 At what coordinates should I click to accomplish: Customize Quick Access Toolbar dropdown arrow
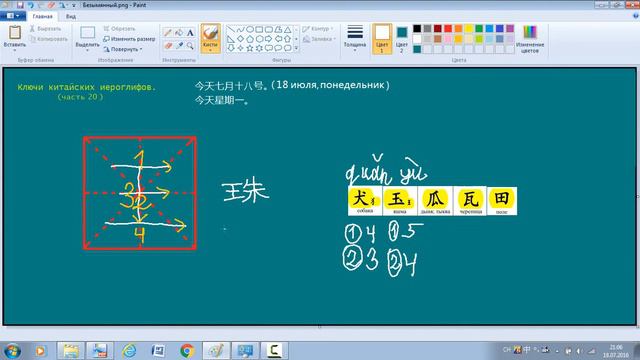[73, 5]
